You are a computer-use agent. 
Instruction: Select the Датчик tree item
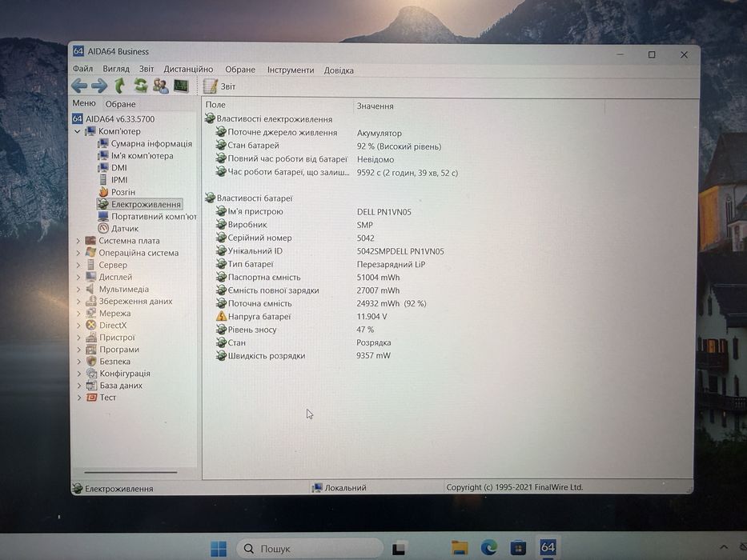(118, 229)
